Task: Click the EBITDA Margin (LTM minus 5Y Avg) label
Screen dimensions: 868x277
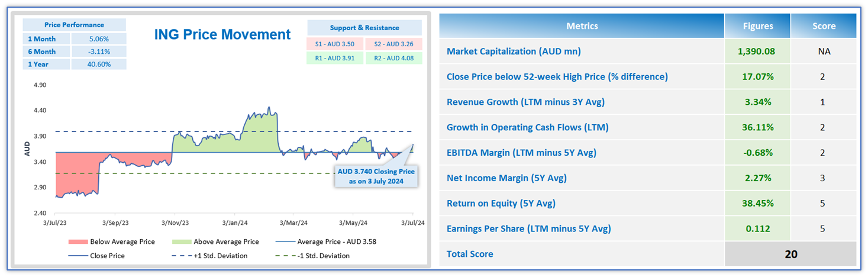Action: [x=521, y=153]
